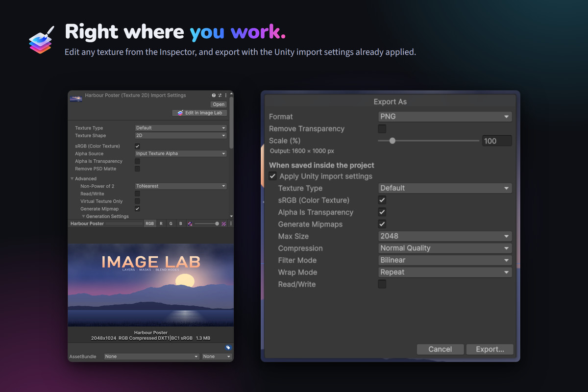Open the Inspector Texture Type dropdown
Image resolution: width=588 pixels, height=392 pixels.
tap(180, 128)
